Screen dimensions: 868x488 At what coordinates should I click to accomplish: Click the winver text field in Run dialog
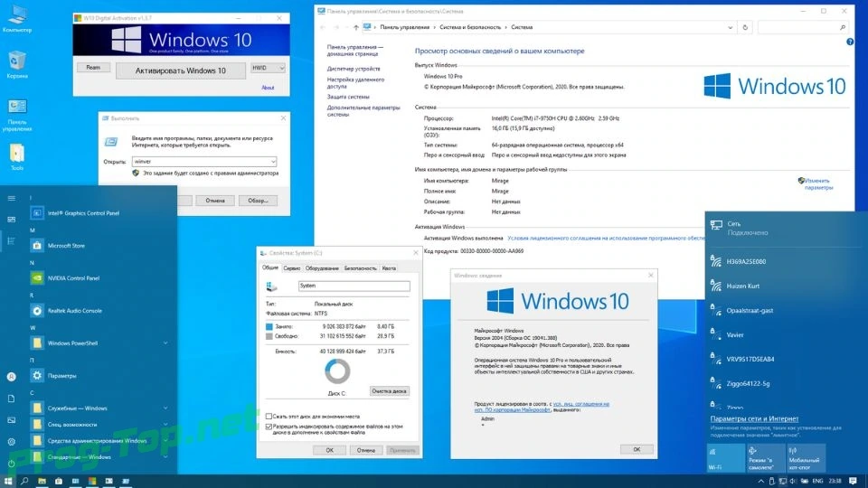204,162
